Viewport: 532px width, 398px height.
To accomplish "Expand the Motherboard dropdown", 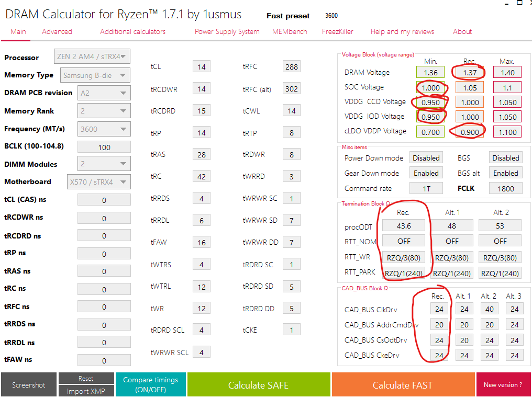I will coord(99,182).
